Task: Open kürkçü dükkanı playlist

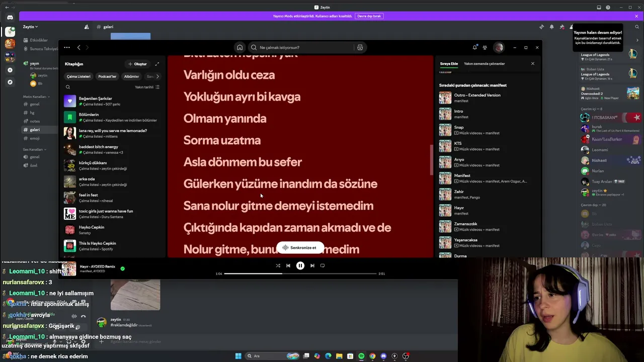Action: [x=113, y=165]
